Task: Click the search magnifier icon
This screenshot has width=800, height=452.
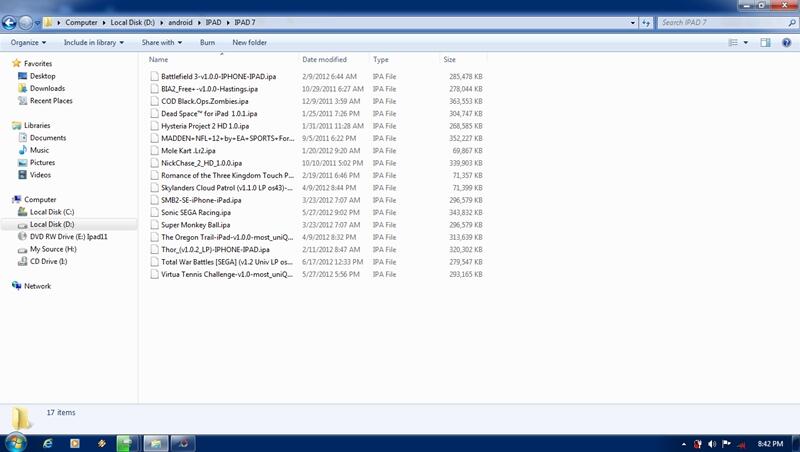Action: 792,23
